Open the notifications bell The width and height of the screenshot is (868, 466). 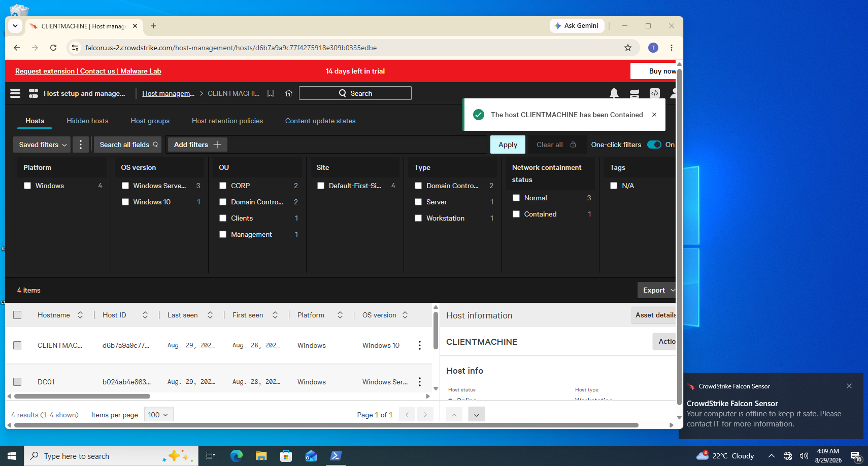click(x=614, y=93)
